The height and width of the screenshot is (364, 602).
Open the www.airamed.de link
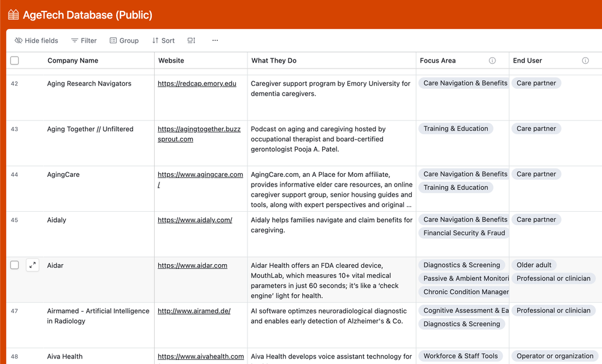click(194, 311)
